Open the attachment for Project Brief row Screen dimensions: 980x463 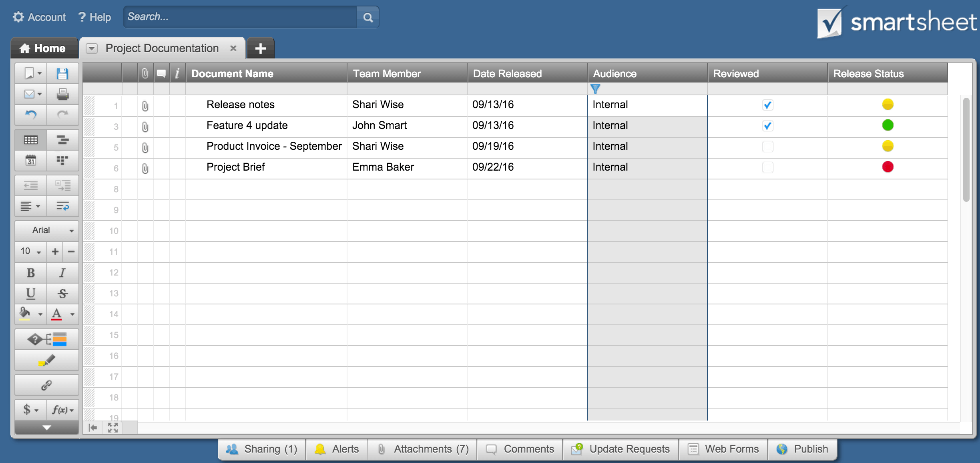(x=145, y=168)
